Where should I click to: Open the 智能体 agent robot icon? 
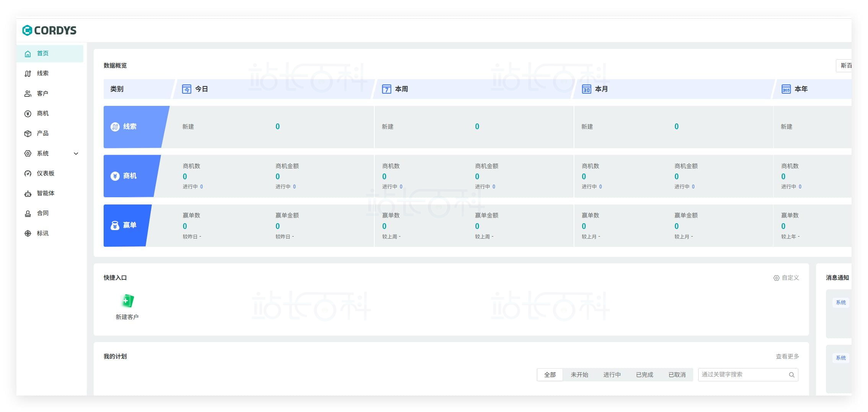pos(28,194)
